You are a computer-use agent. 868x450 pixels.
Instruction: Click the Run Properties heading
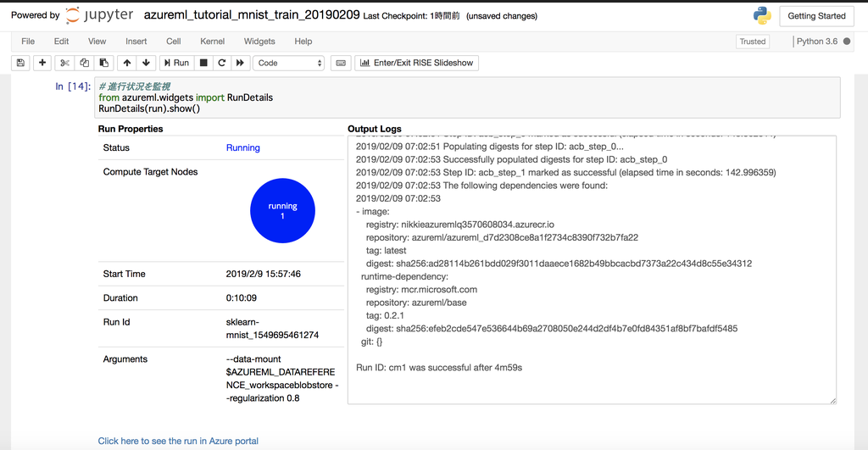(x=131, y=129)
